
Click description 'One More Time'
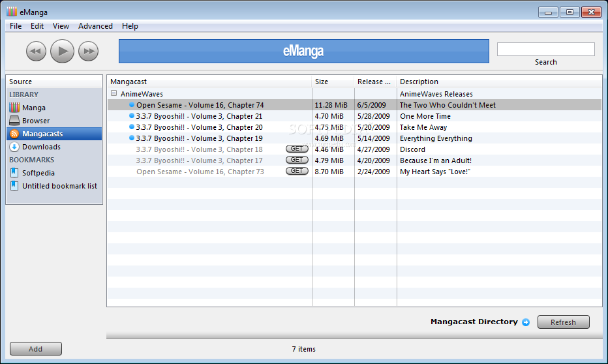tap(425, 116)
